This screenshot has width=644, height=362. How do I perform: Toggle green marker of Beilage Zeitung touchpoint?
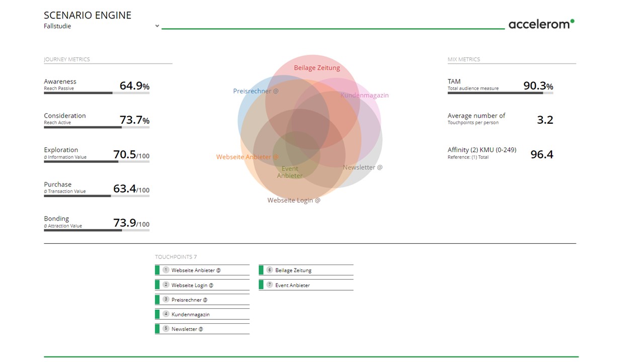click(261, 270)
